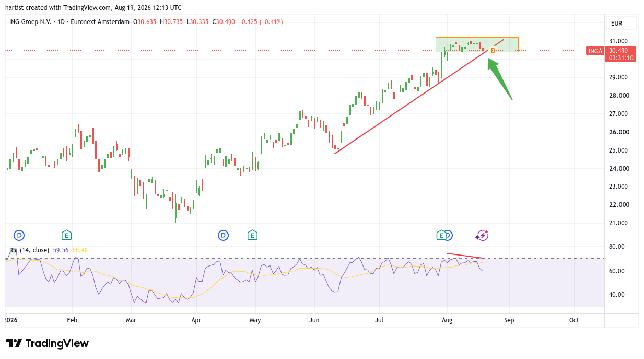The image size is (644, 359).
Task: Click the RSI moving average value 66.48
Action: (x=80, y=250)
